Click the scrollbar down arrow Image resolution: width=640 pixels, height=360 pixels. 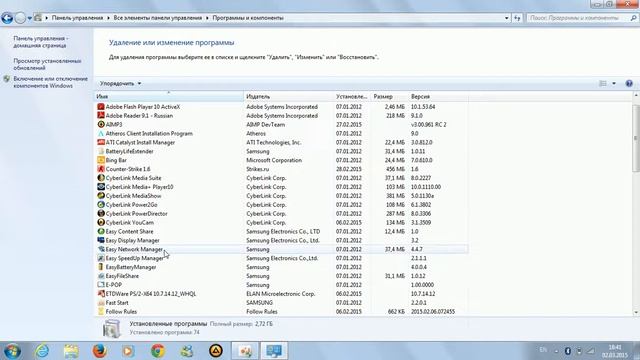coord(636,312)
